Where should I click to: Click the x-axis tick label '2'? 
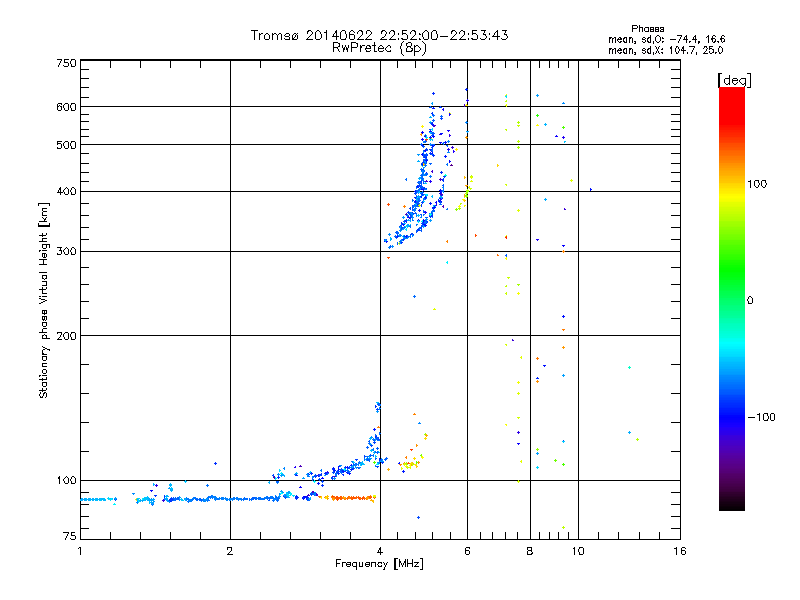pyautogui.click(x=230, y=551)
